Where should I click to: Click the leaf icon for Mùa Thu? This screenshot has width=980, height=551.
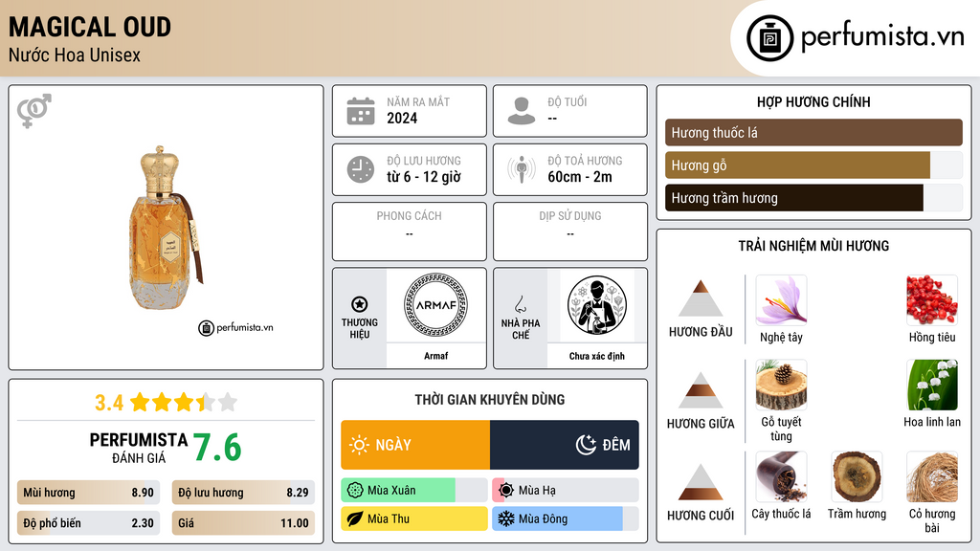[355, 518]
